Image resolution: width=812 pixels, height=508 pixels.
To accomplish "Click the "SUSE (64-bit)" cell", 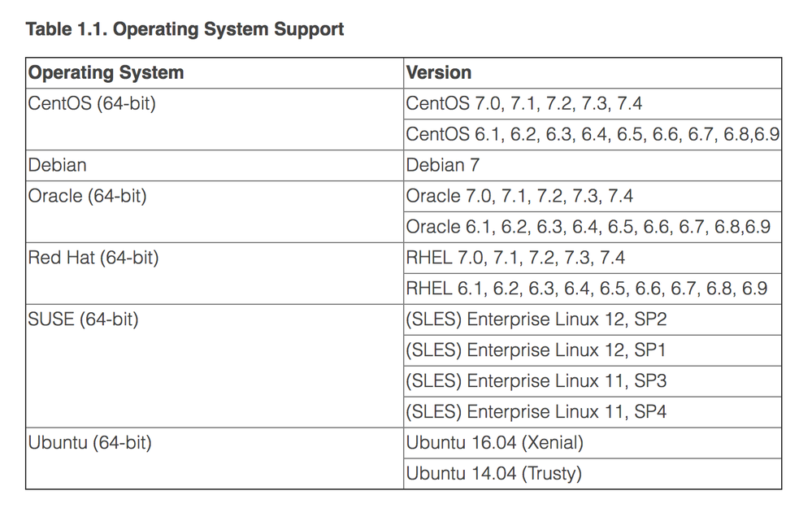I will pos(84,319).
